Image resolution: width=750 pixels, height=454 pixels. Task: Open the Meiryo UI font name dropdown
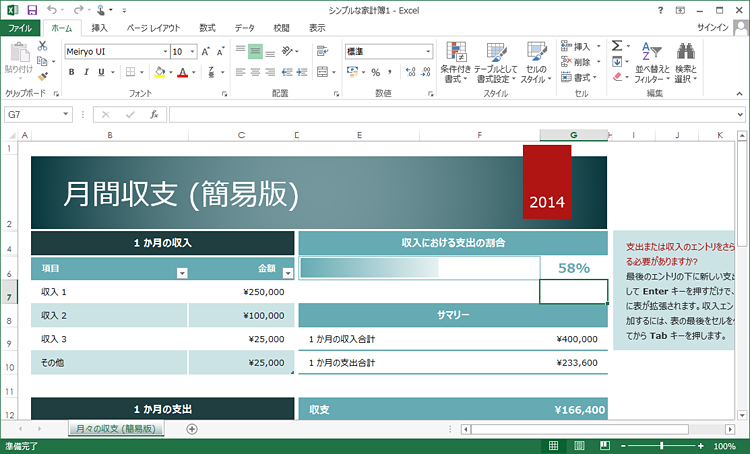pyautogui.click(x=165, y=51)
